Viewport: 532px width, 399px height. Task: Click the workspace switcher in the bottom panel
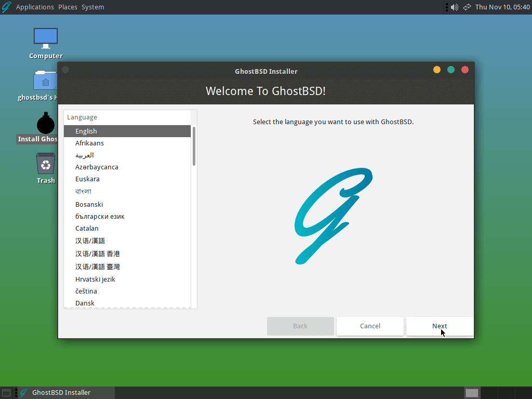coord(472,393)
